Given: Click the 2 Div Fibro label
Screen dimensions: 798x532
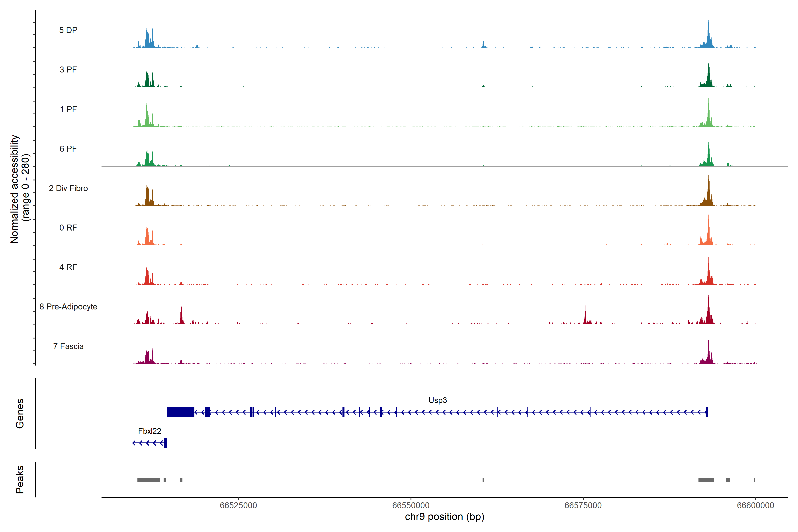Looking at the screenshot, I should click(x=68, y=188).
